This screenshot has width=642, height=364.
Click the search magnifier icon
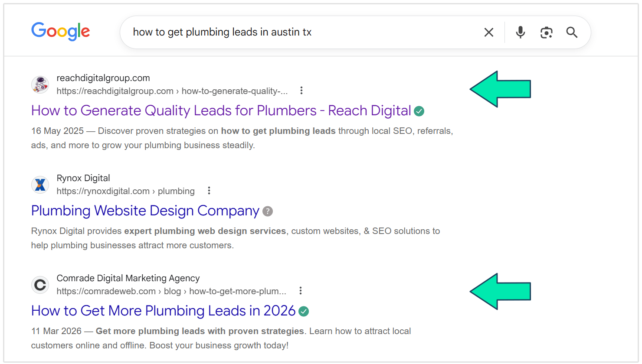(x=572, y=32)
